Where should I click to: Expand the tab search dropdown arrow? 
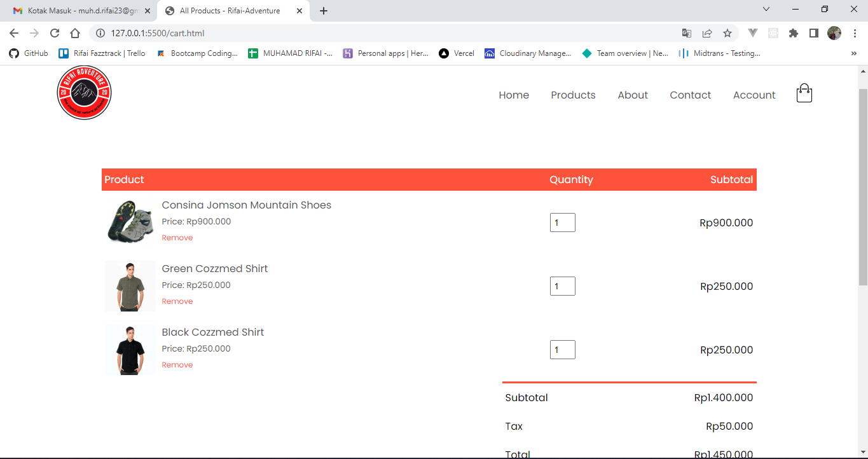click(x=766, y=9)
